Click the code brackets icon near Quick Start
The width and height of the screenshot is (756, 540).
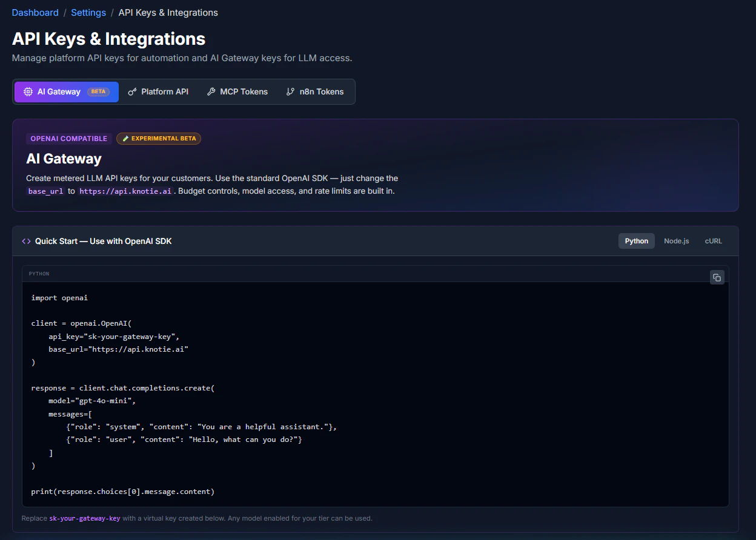click(26, 240)
